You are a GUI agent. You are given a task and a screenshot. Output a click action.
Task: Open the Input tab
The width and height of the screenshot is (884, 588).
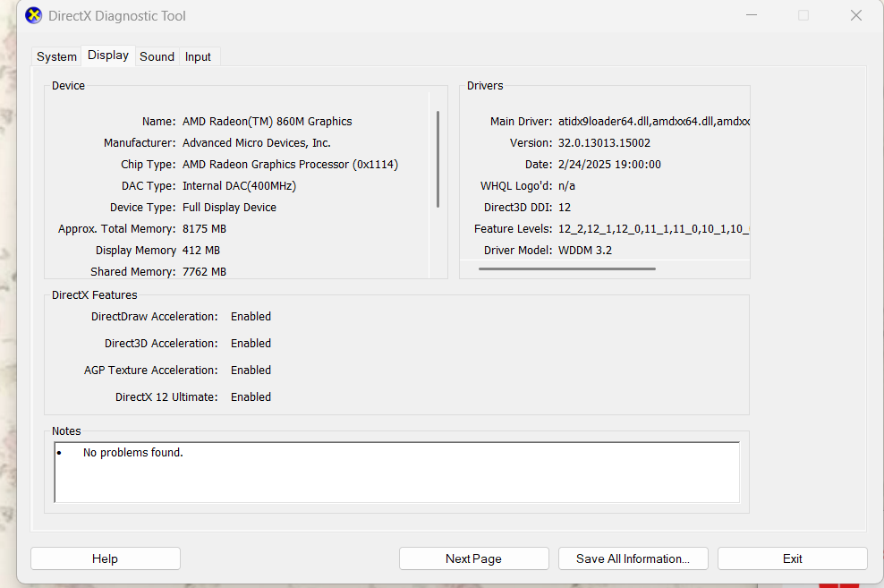tap(198, 57)
